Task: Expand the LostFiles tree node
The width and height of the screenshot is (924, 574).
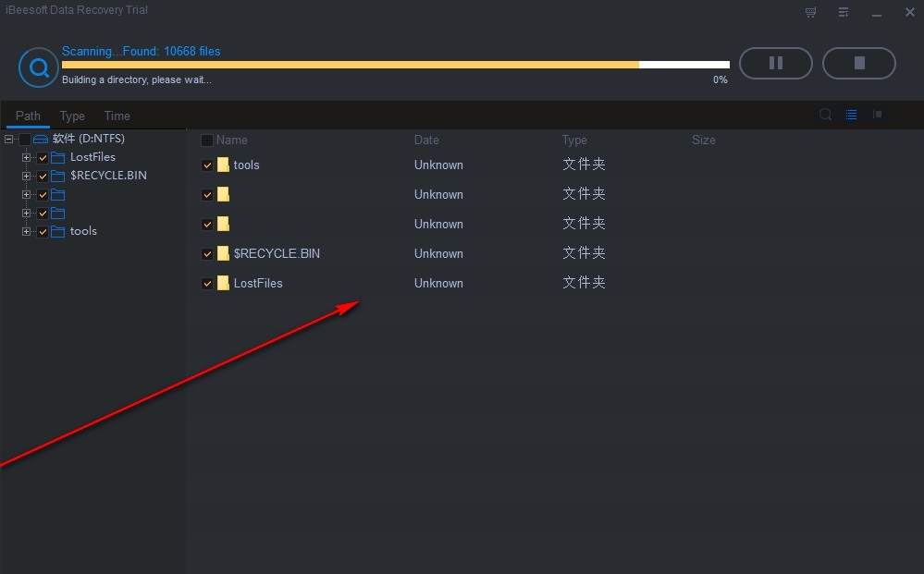Action: [26, 157]
